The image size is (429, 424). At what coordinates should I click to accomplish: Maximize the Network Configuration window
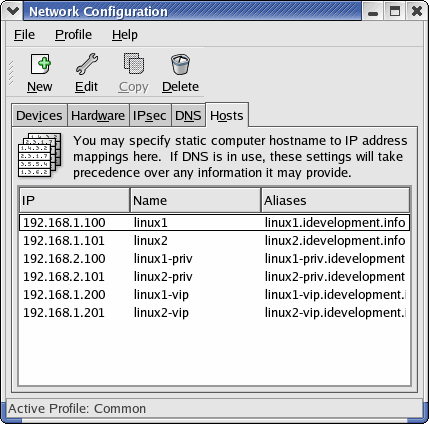pos(395,11)
